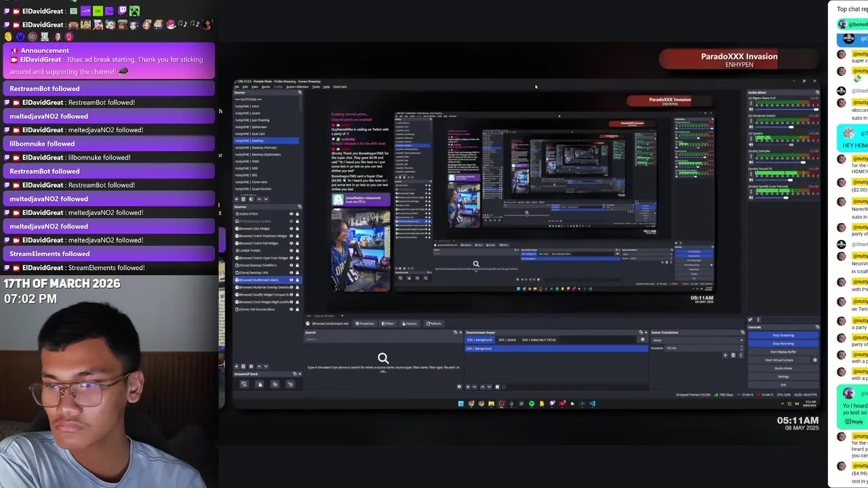This screenshot has width=868, height=488.
Task: Click first StreamUP Dock icon
Action: click(244, 384)
